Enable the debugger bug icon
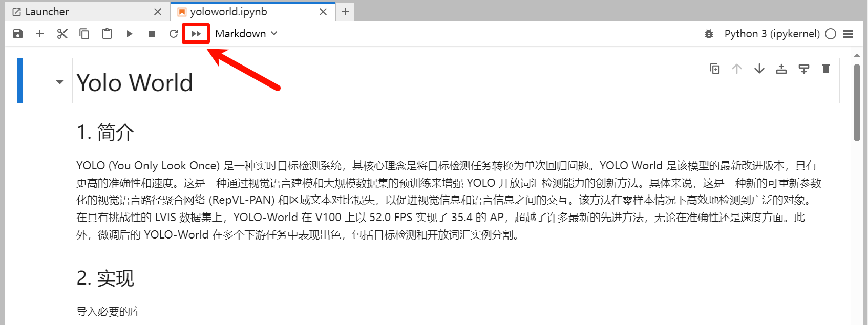Image resolution: width=868 pixels, height=325 pixels. (x=709, y=34)
